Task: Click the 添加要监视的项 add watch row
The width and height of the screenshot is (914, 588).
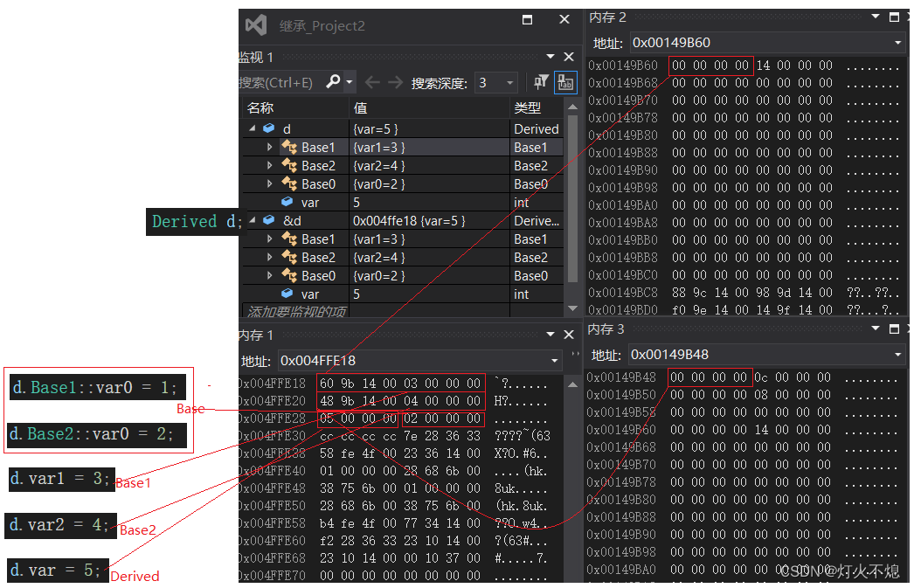Action: coord(296,311)
